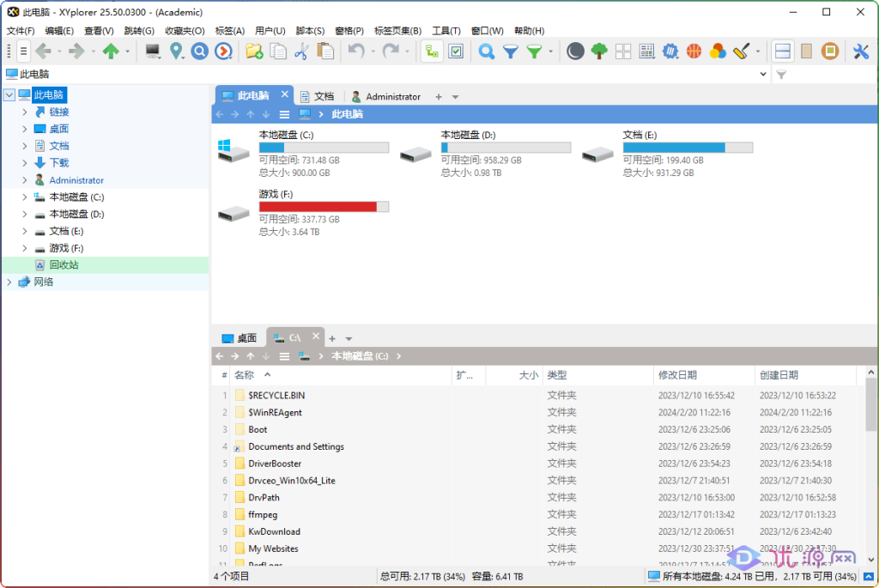Click the Redo arrow icon
This screenshot has height=588, width=879.
(391, 52)
